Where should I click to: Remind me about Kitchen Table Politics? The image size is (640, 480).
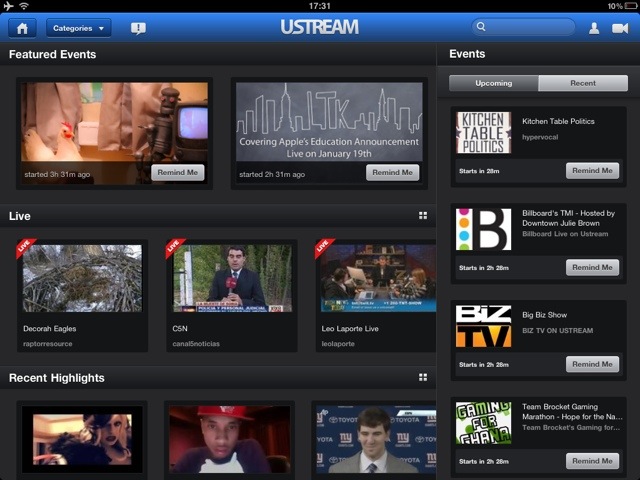tap(592, 171)
